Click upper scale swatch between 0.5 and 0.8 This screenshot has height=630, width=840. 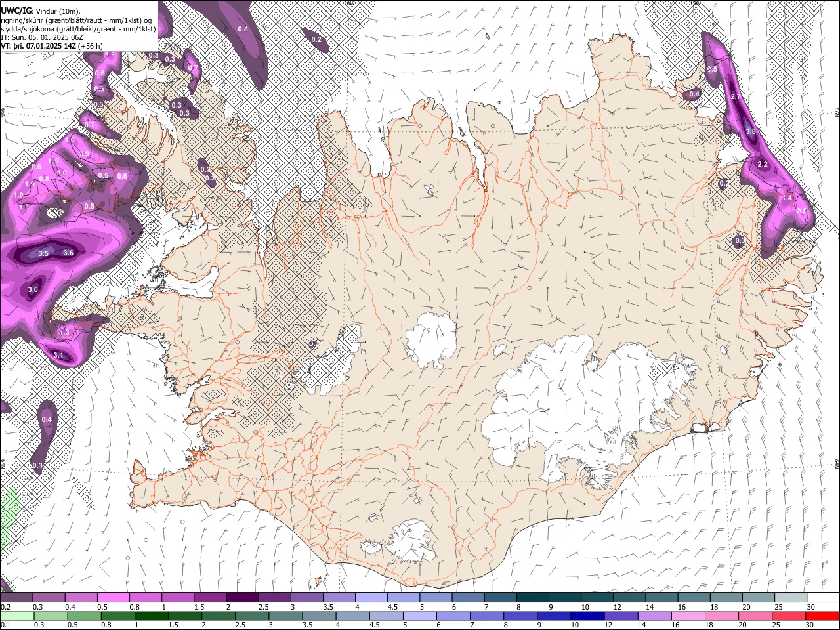(113, 598)
